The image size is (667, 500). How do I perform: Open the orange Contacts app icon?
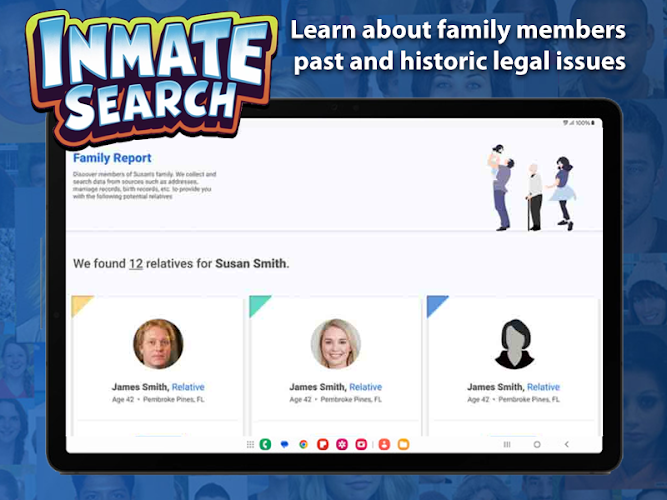point(383,444)
